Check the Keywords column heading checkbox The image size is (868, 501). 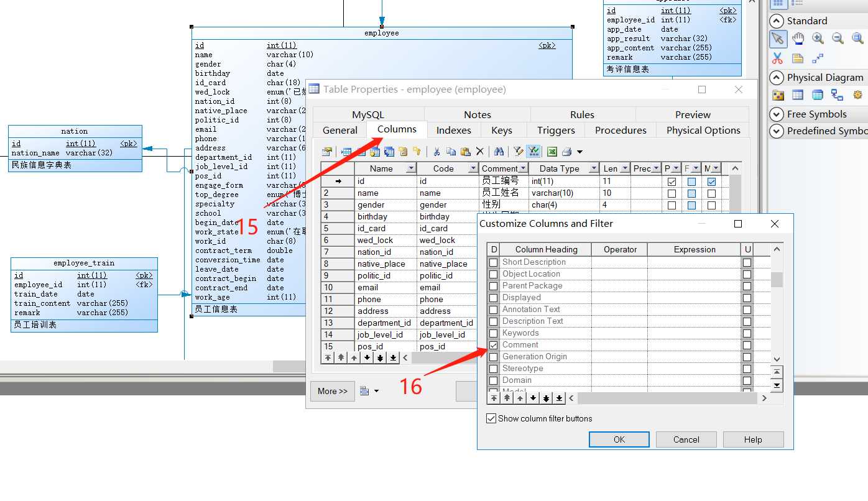pyautogui.click(x=494, y=333)
